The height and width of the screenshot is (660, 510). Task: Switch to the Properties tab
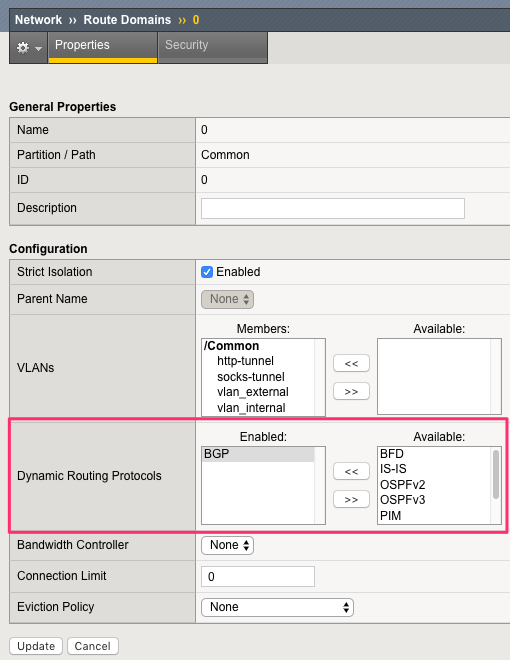point(103,47)
